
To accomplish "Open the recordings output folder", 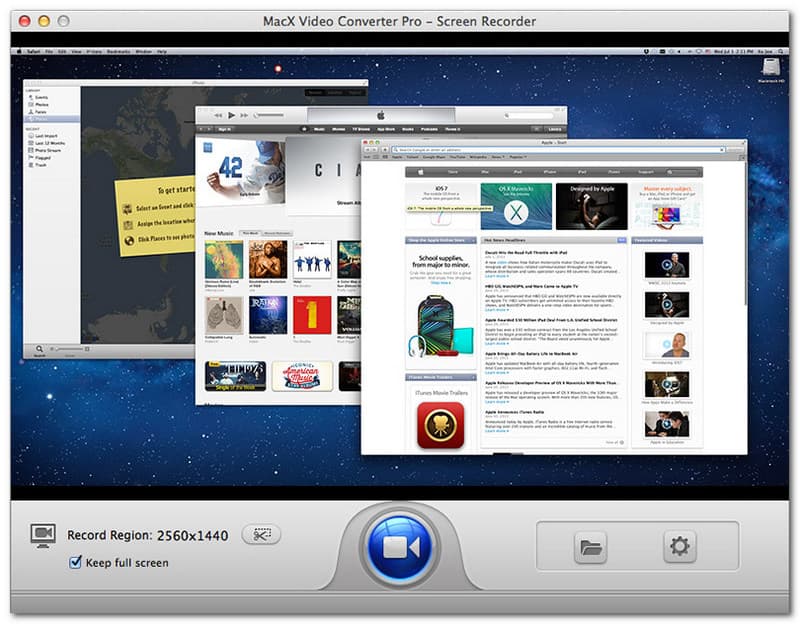I will click(591, 547).
